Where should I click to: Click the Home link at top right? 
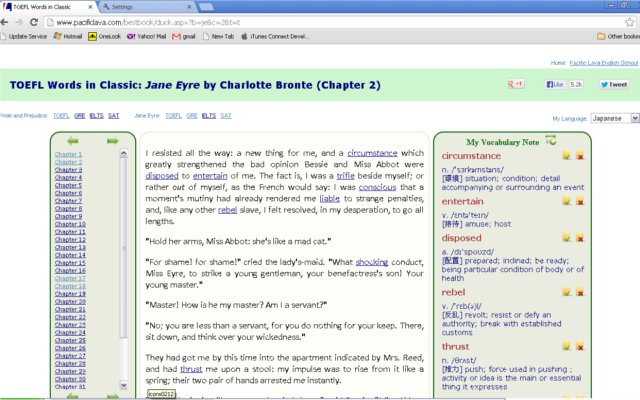coord(558,62)
